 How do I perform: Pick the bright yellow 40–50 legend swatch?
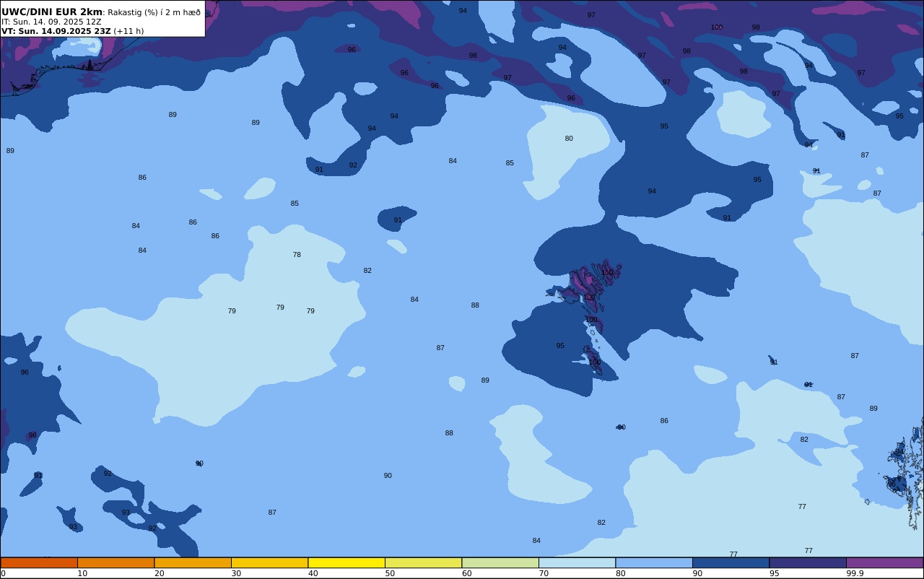346,562
